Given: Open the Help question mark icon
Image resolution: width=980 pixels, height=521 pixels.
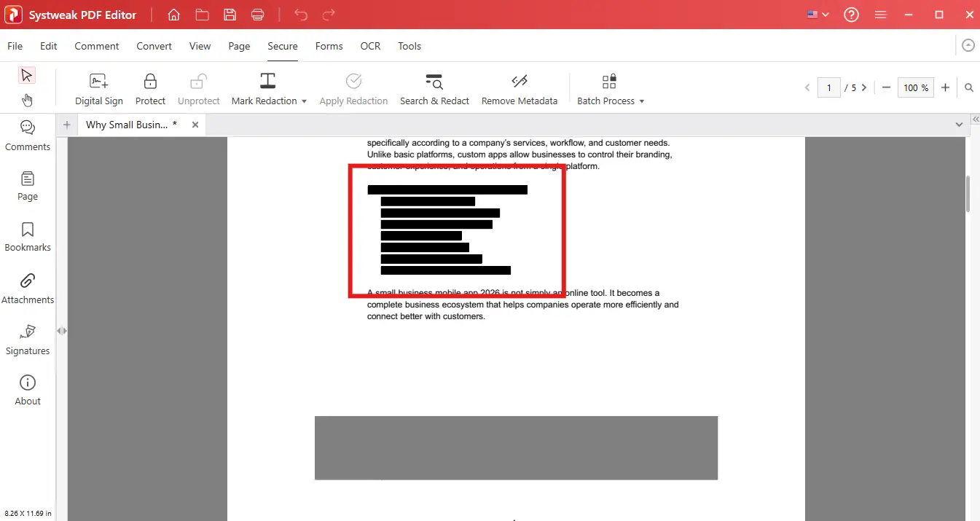Looking at the screenshot, I should coord(851,15).
